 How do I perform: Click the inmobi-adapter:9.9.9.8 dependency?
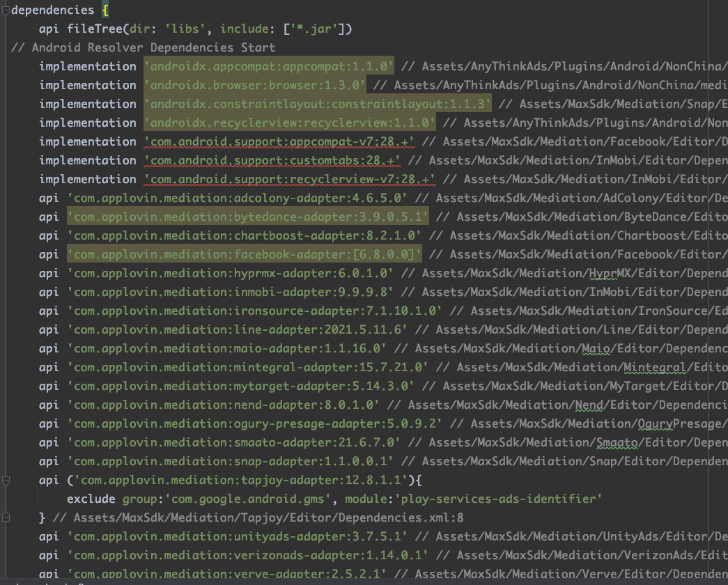pos(231,292)
